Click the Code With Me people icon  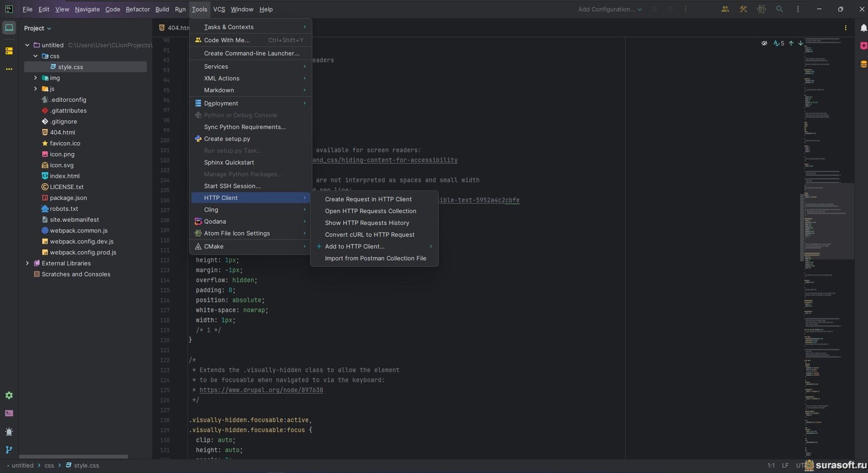[x=725, y=9]
